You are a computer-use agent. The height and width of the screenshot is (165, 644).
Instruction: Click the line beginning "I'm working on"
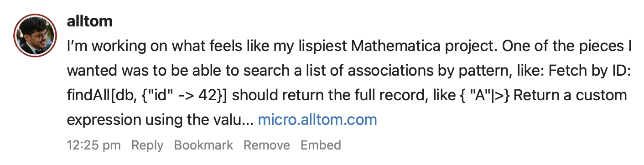348,46
